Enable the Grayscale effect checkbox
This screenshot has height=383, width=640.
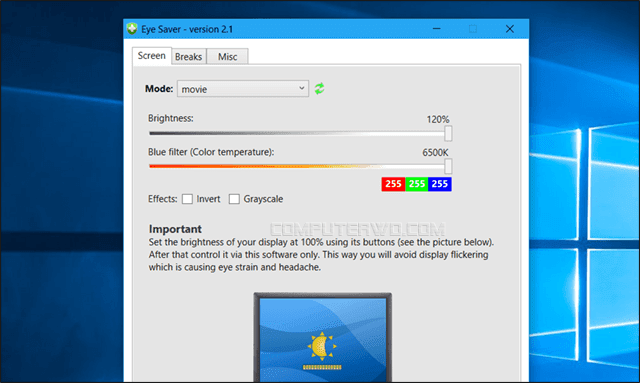pos(234,199)
